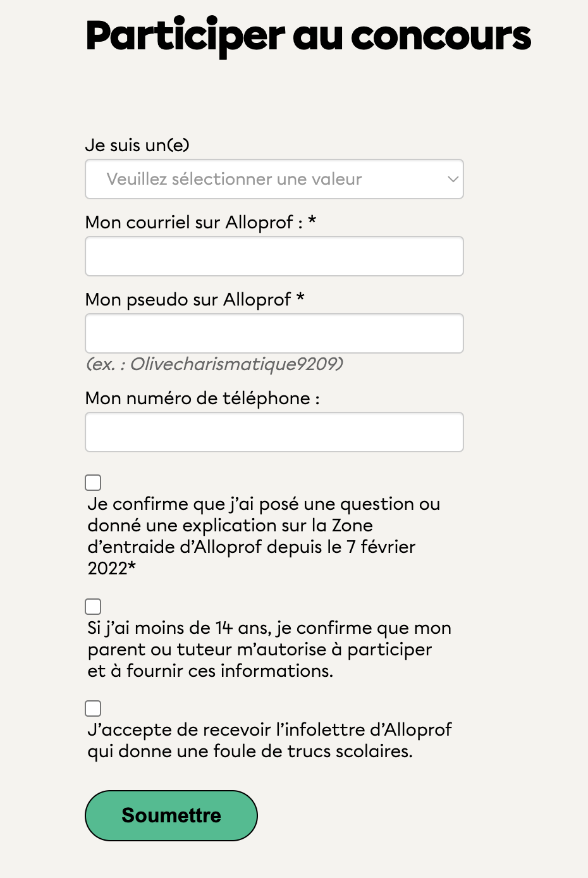Image resolution: width=588 pixels, height=878 pixels.
Task: Select the phone number input field
Action: point(274,432)
